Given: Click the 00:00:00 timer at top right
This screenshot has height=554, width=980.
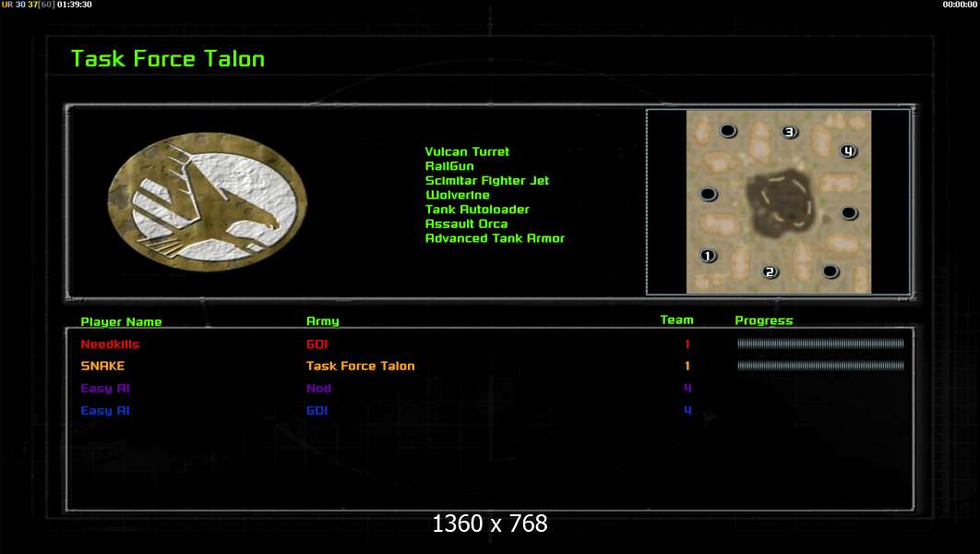Looking at the screenshot, I should [960, 5].
